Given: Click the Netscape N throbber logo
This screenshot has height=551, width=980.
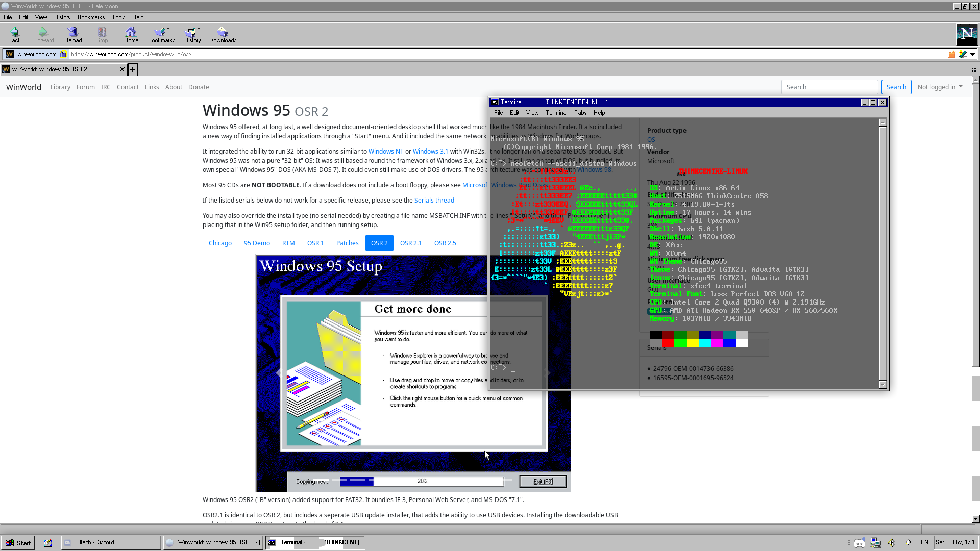Looking at the screenshot, I should click(967, 35).
